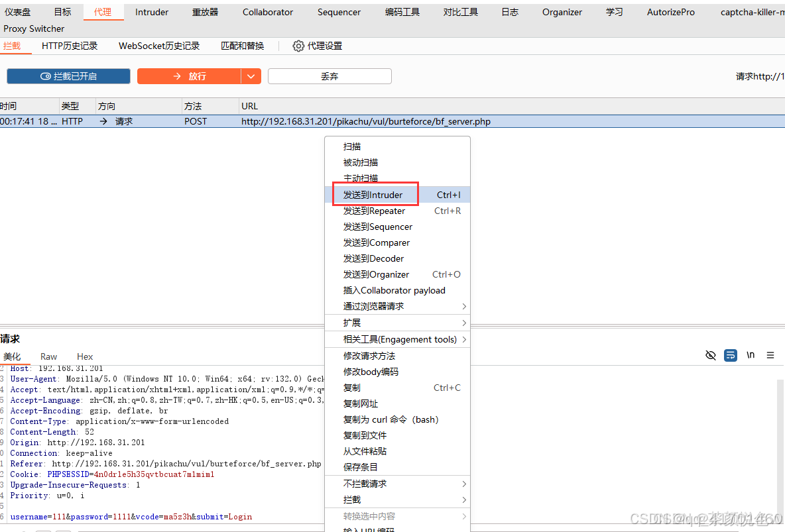This screenshot has width=785, height=532.
Task: Expand 相关工具(Engagement tools) submenu
Action: 398,339
